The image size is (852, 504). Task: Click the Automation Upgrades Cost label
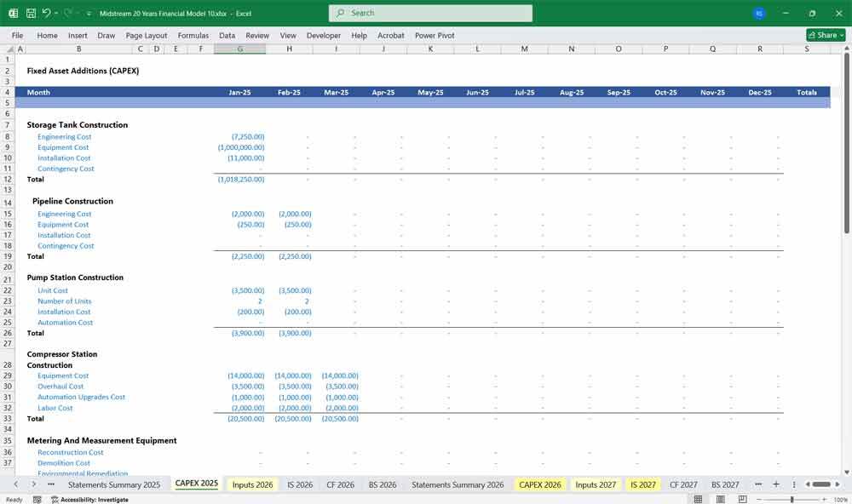click(x=81, y=397)
